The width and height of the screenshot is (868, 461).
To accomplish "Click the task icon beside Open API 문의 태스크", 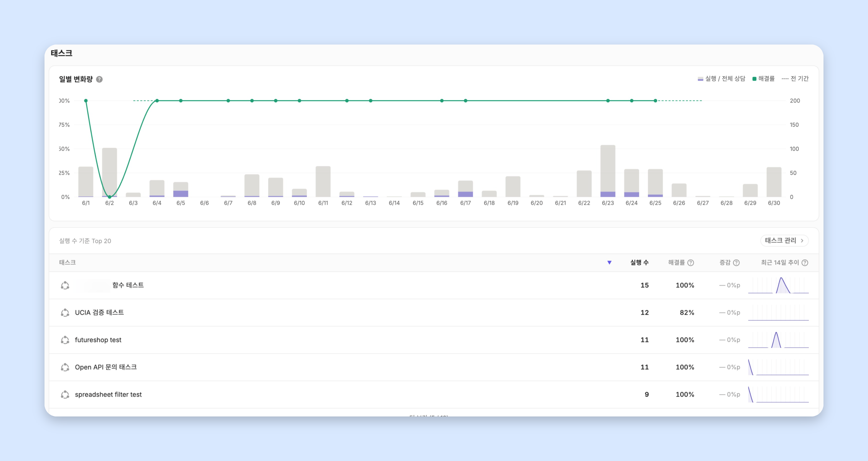I will point(65,367).
